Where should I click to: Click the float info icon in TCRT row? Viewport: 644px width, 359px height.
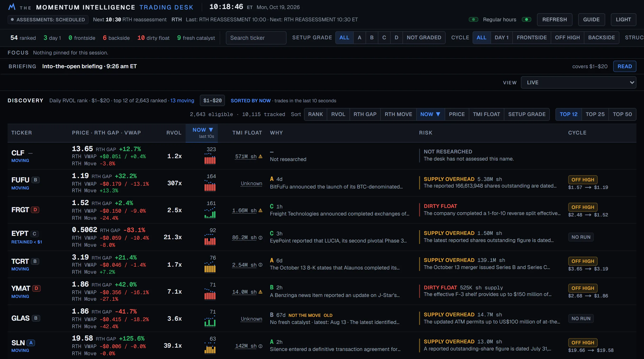pos(260,265)
